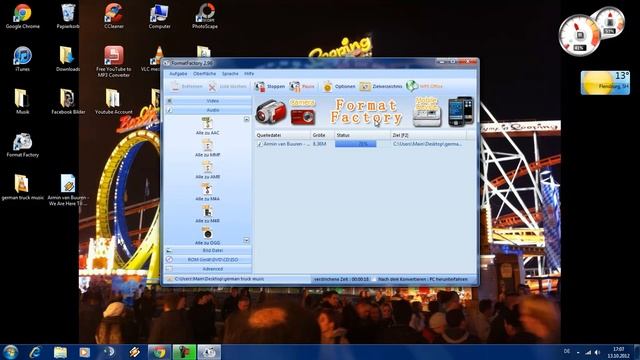Open Facebook Bilder folder on desktop

pyautogui.click(x=68, y=102)
